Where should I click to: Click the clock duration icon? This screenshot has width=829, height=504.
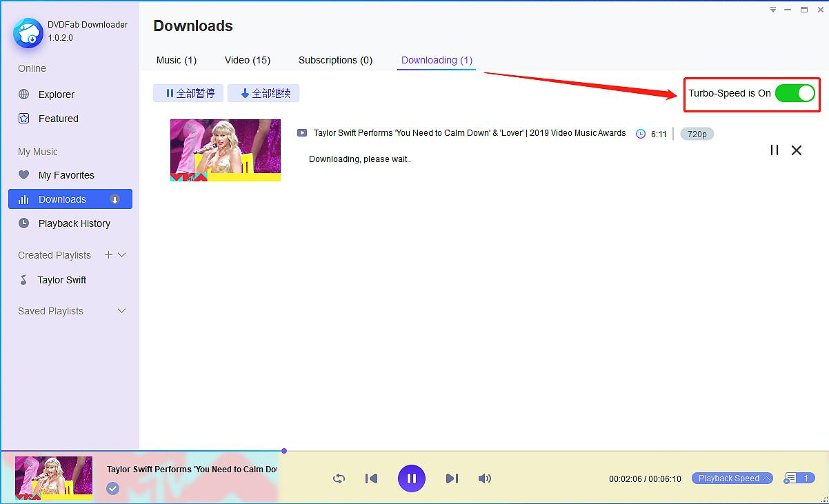pyautogui.click(x=641, y=134)
